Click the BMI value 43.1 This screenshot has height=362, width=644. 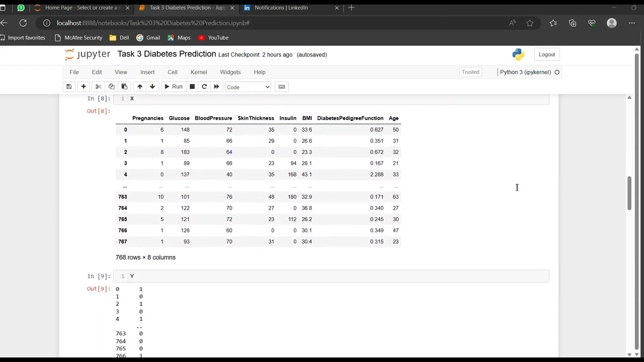coord(306,174)
